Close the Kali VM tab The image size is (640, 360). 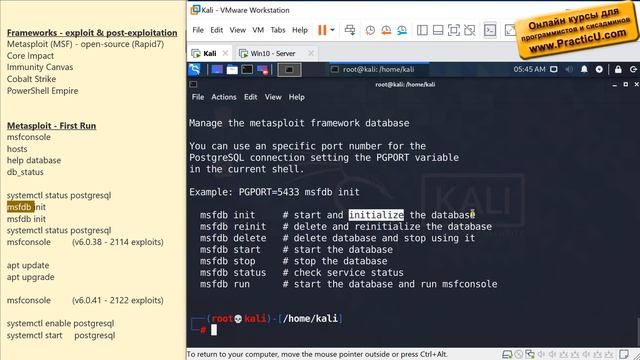225,53
